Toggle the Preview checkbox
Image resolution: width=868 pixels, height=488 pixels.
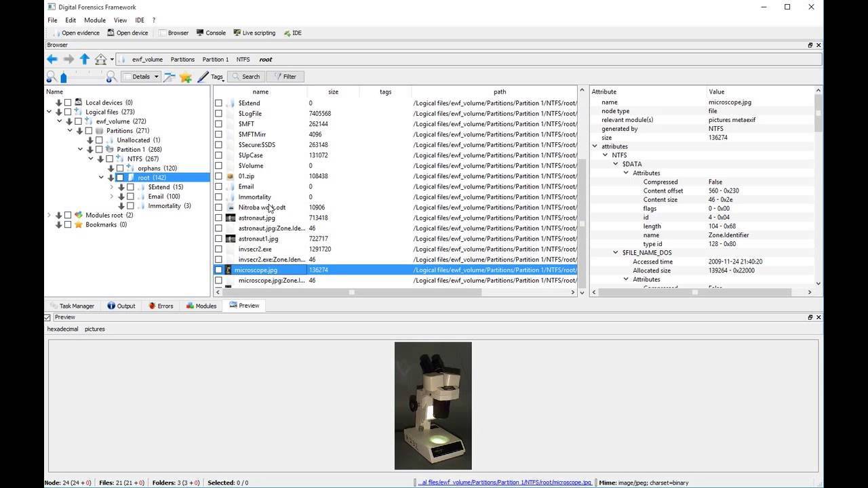(x=47, y=317)
